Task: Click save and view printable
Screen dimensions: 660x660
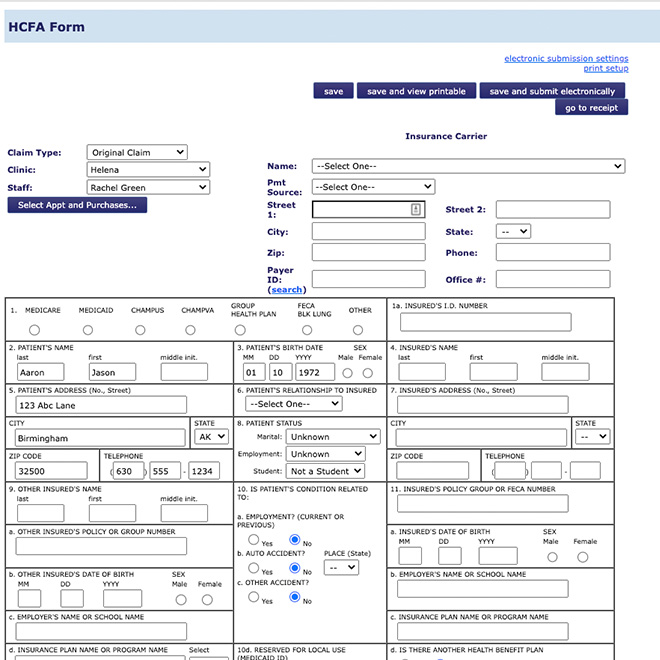Action: (x=416, y=91)
